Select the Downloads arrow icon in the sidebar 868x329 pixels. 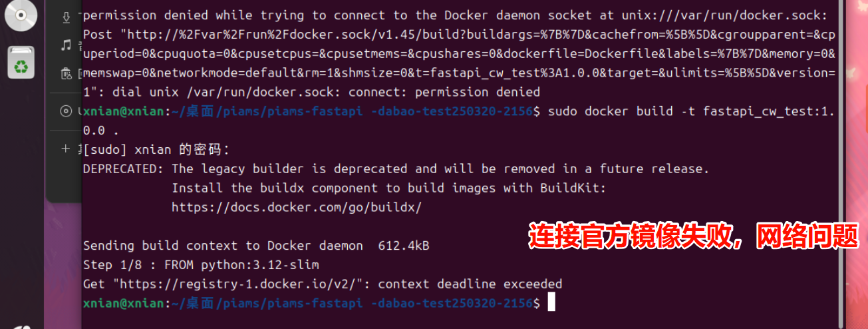(66, 17)
